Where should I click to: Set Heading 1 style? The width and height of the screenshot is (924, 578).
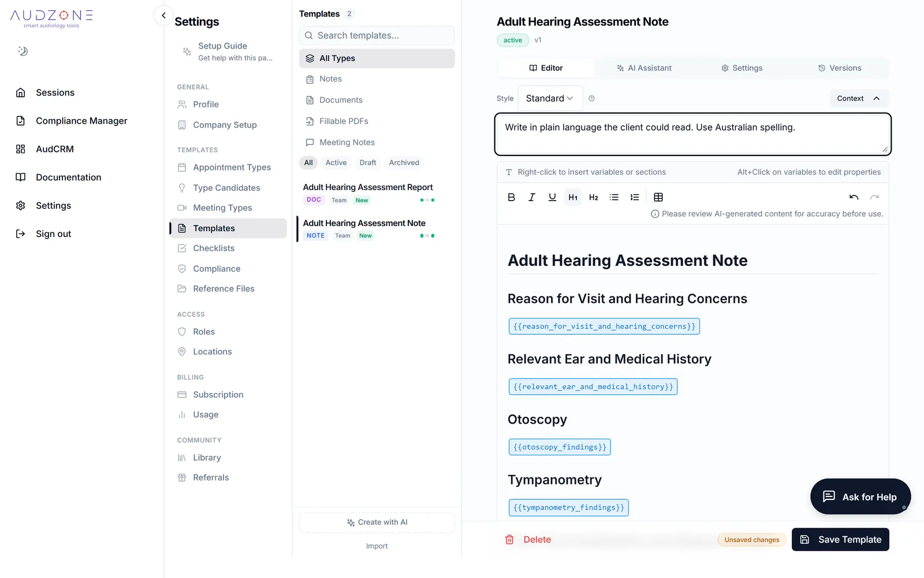click(573, 197)
